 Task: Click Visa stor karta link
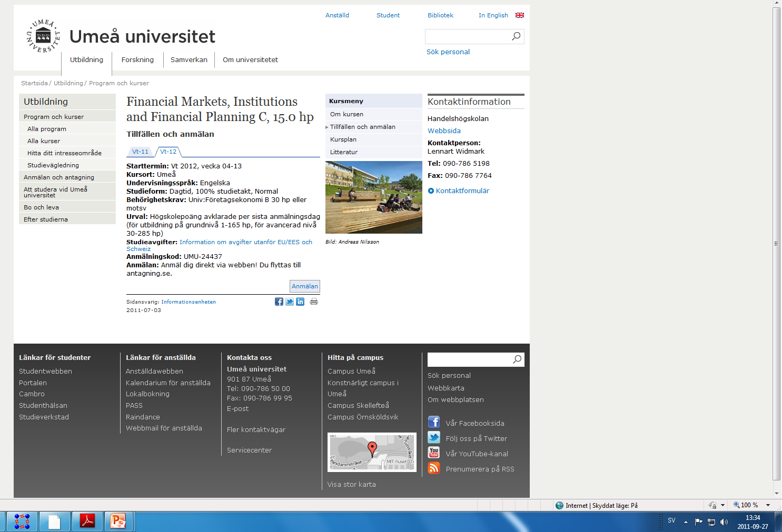[x=352, y=485]
